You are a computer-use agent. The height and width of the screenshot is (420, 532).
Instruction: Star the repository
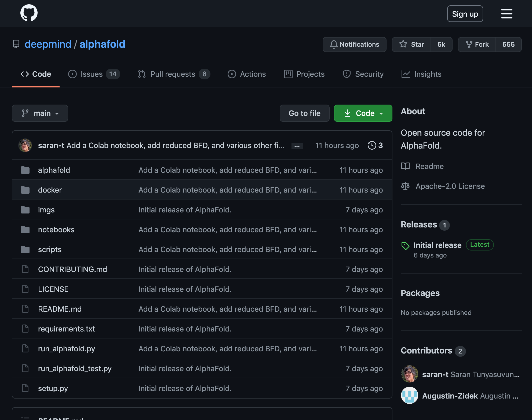(x=411, y=45)
